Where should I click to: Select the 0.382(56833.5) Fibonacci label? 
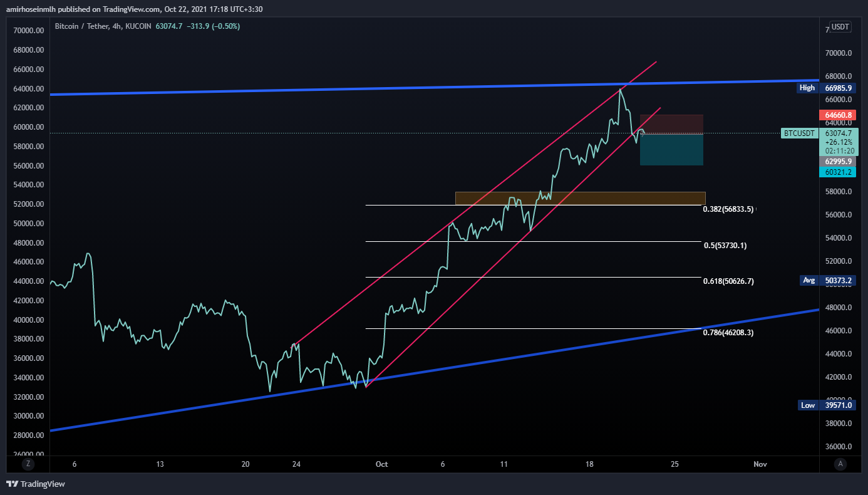(x=728, y=209)
